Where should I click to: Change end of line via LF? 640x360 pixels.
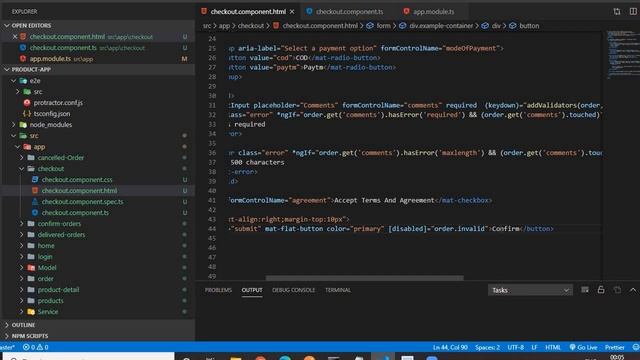534,347
